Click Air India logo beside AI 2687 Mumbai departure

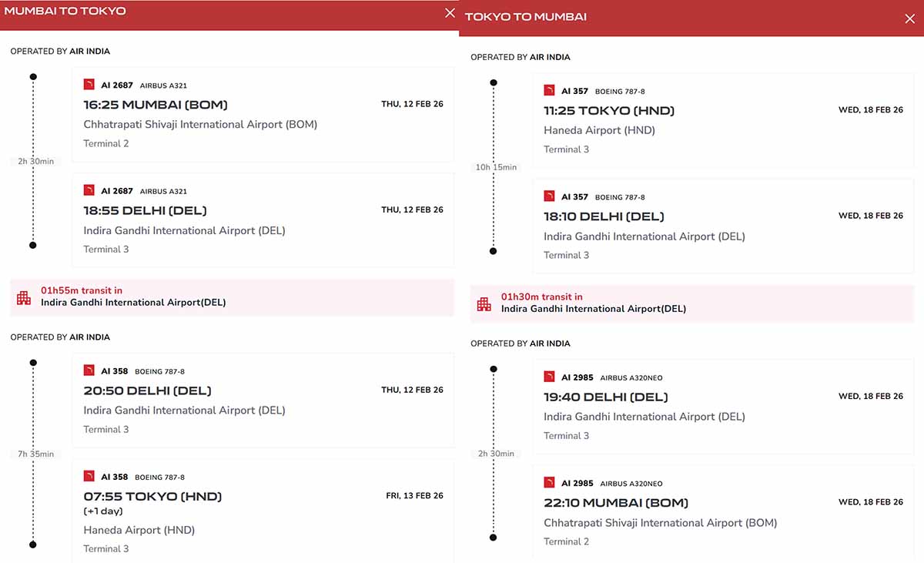[89, 85]
